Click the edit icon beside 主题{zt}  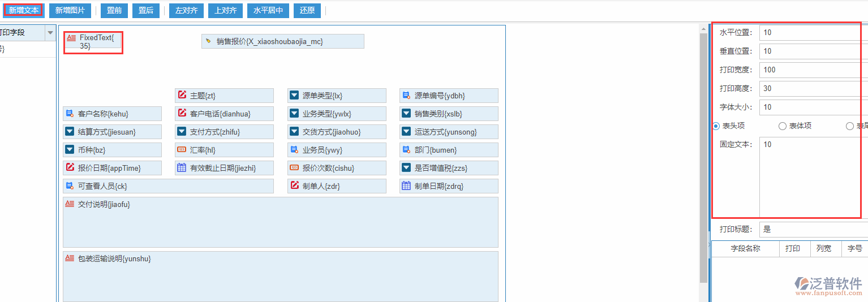(182, 95)
